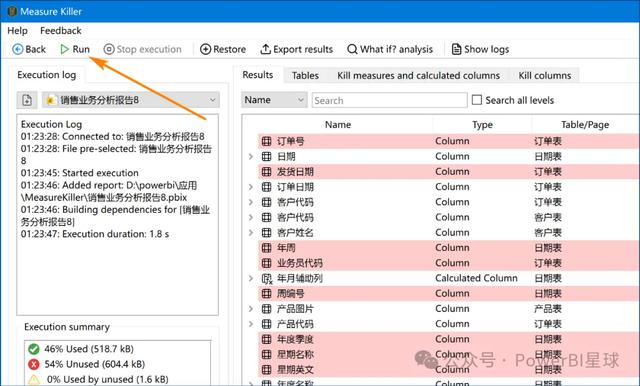640x386 pixels.
Task: Click the 年月辅助列 calculated column icon
Action: click(267, 279)
